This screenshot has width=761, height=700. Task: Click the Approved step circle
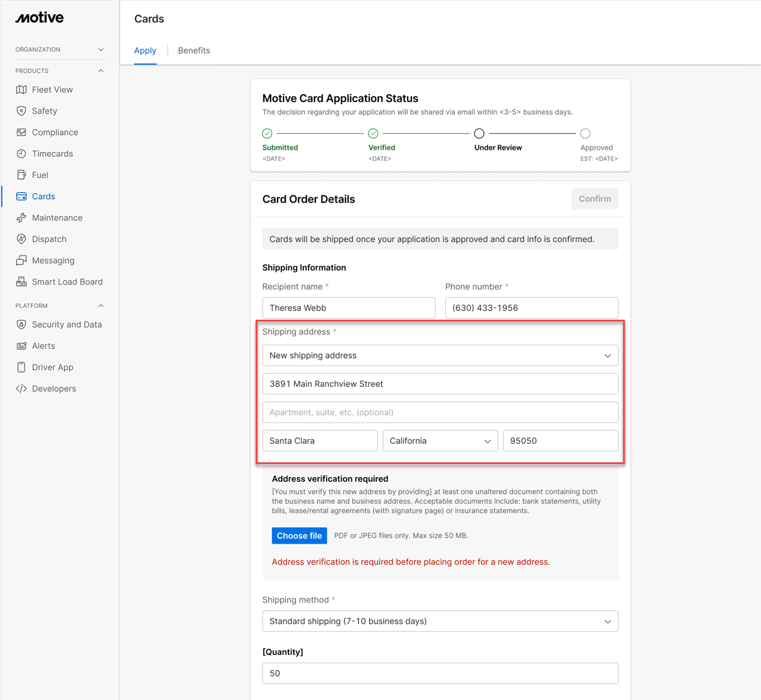pos(585,134)
